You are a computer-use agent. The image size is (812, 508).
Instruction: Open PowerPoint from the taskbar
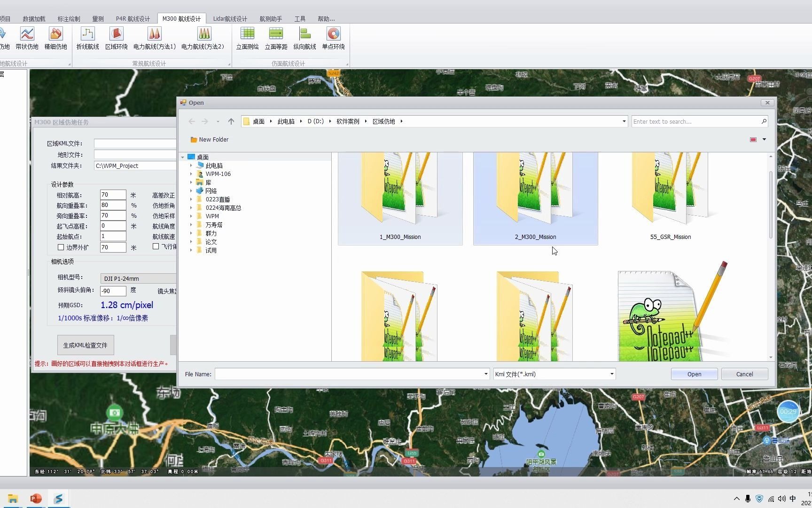coord(36,499)
